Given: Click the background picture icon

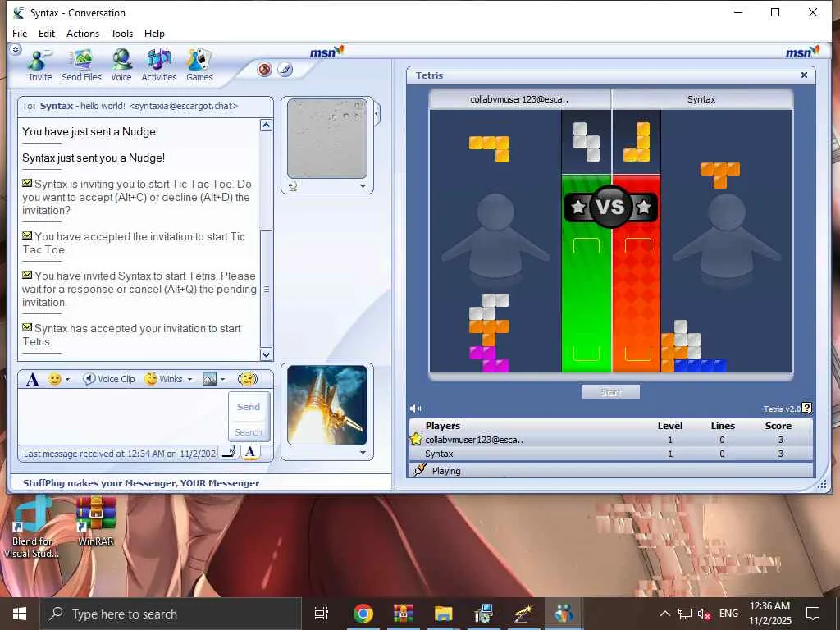Looking at the screenshot, I should 210,379.
